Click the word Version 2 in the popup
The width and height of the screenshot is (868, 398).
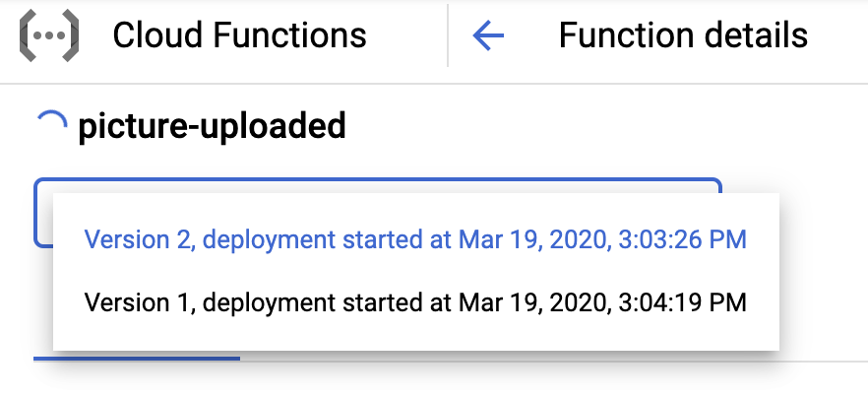(x=126, y=239)
